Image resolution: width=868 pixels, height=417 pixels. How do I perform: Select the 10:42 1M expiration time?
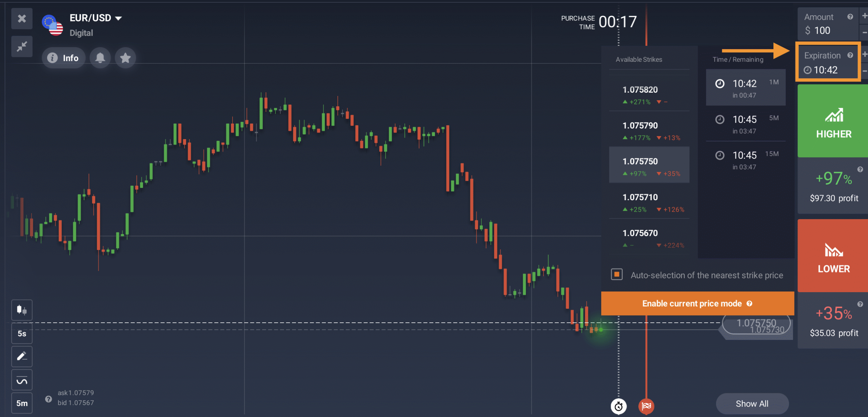pyautogui.click(x=745, y=88)
